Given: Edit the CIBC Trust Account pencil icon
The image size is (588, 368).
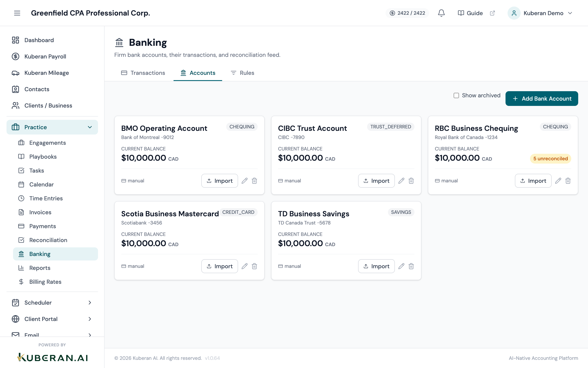Looking at the screenshot, I should click(x=401, y=181).
